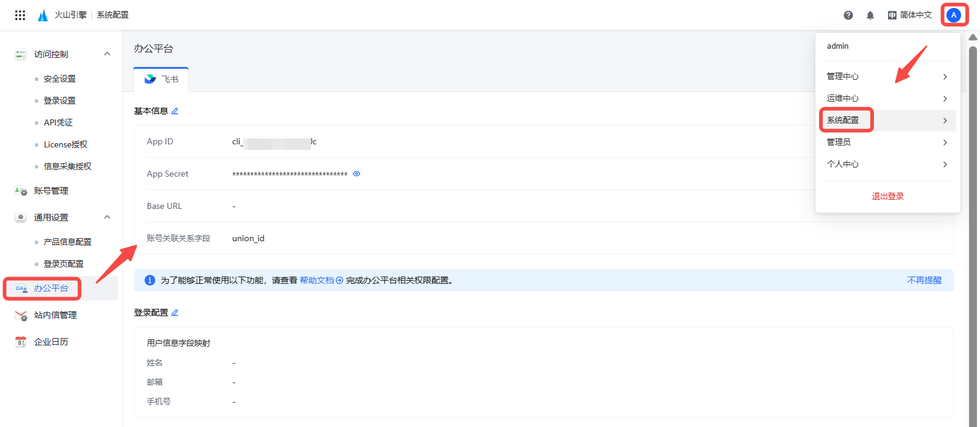
Task: Expand the 系统配置 submenu arrow
Action: coord(945,121)
